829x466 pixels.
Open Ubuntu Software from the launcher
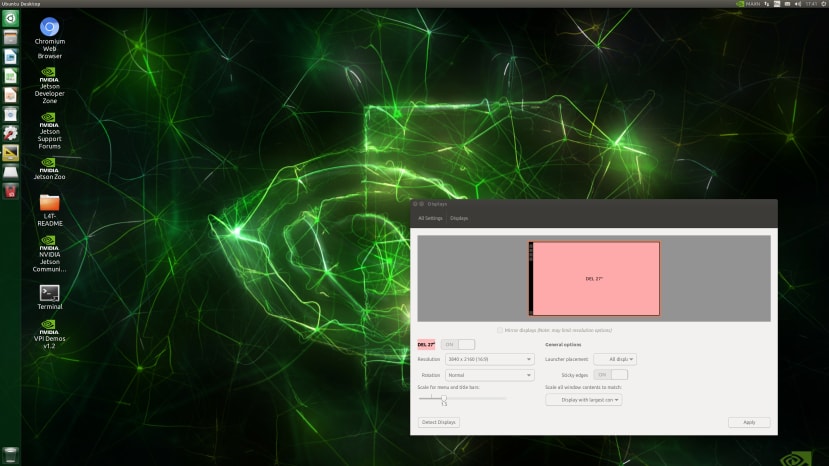(10, 114)
